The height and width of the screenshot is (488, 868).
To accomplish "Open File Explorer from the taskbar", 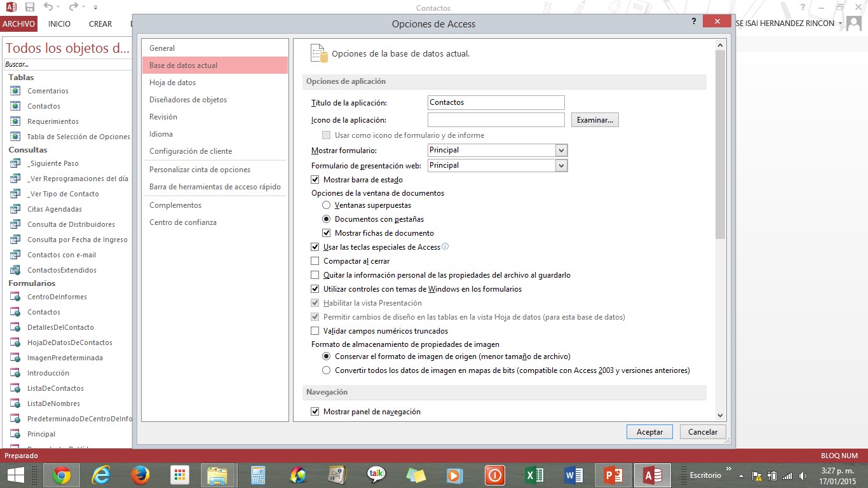I will pos(218,475).
